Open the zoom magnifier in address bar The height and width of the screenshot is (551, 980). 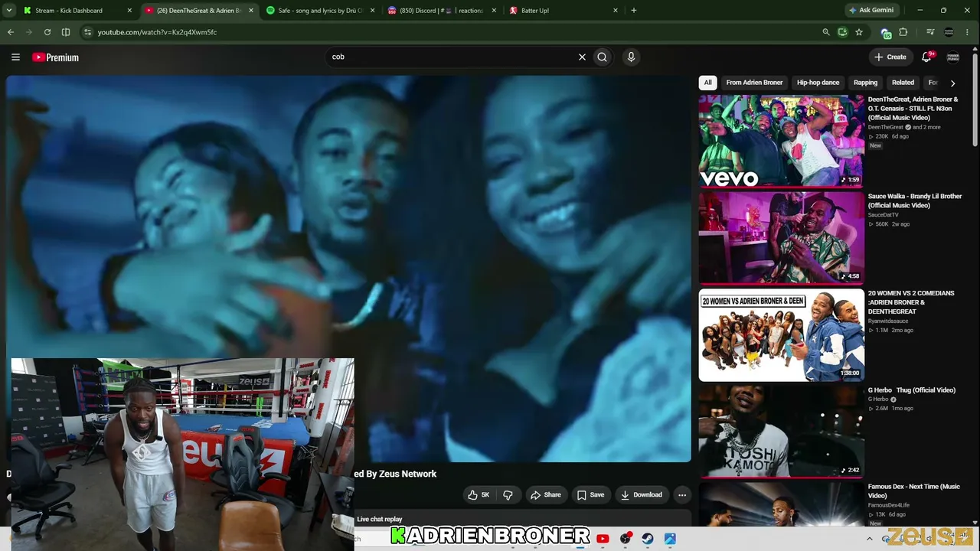tap(825, 32)
